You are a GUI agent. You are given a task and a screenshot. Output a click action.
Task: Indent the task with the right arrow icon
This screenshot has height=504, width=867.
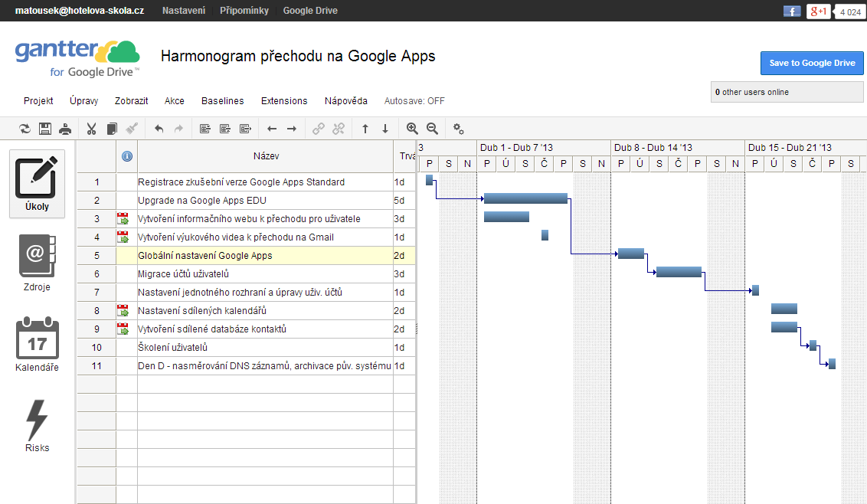291,129
